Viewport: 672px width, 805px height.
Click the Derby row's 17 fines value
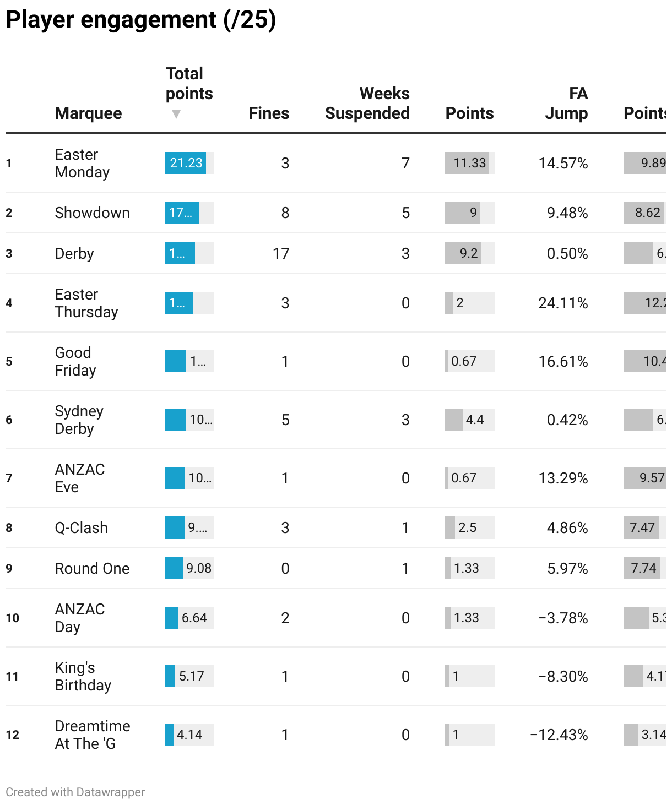(x=281, y=253)
